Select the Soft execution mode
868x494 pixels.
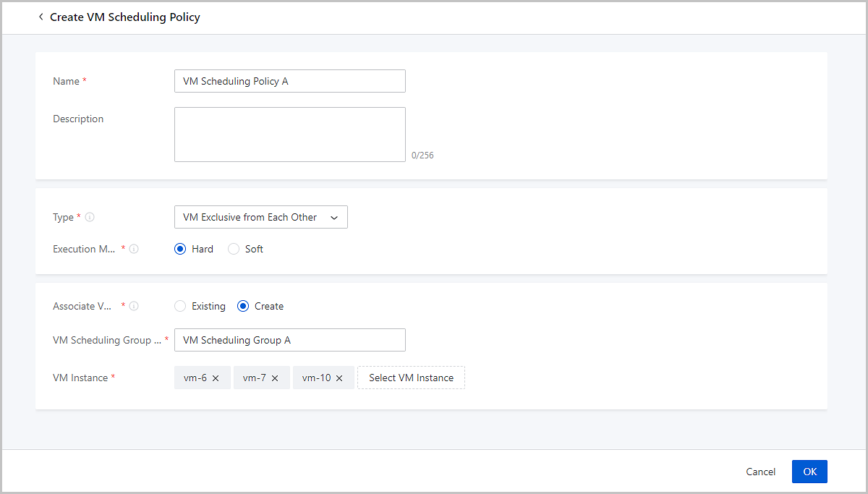click(x=234, y=249)
